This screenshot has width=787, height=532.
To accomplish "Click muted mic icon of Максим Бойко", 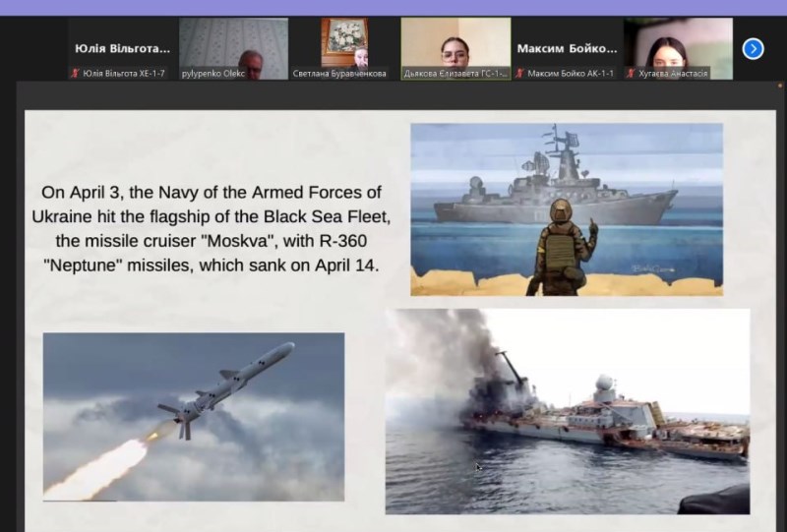I will (x=520, y=74).
